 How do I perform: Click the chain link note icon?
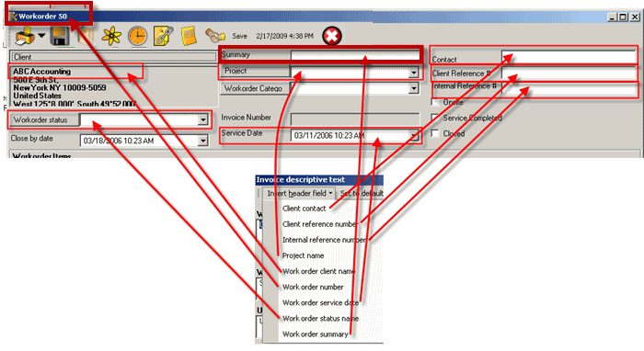(x=163, y=36)
